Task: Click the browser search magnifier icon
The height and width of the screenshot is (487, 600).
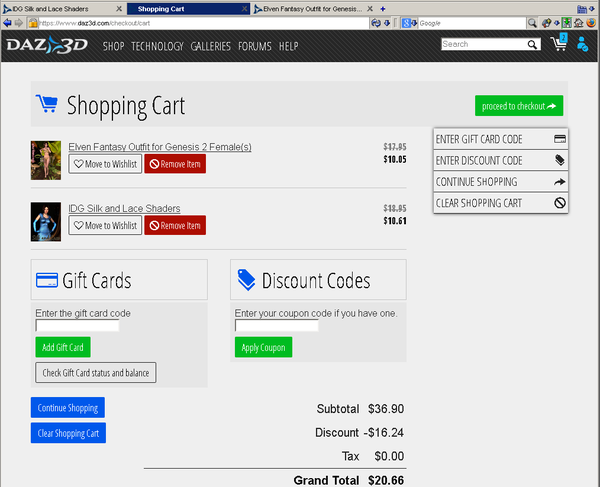Action: click(532, 23)
